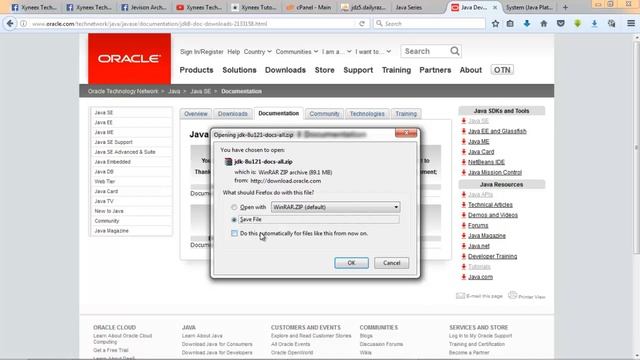Image resolution: width=640 pixels, height=360 pixels.
Task: Open the WinRAR.ZIP application dropdown
Action: pyautogui.click(x=335, y=207)
